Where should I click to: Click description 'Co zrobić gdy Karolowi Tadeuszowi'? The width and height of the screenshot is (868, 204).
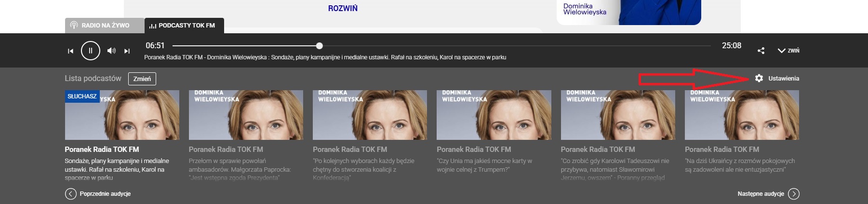[x=615, y=169]
